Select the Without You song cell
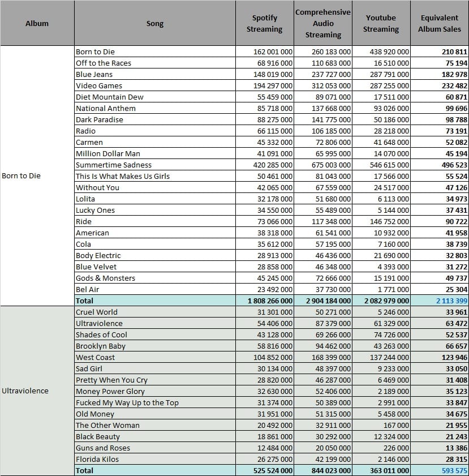 (154, 187)
